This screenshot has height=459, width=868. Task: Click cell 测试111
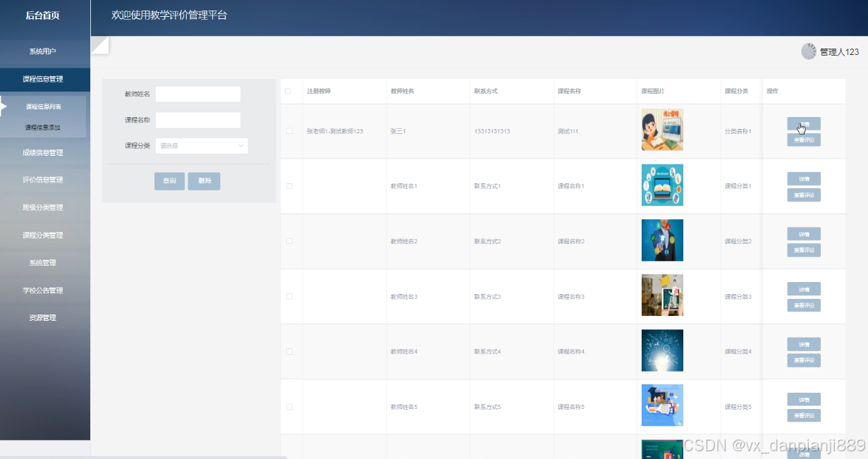[568, 131]
